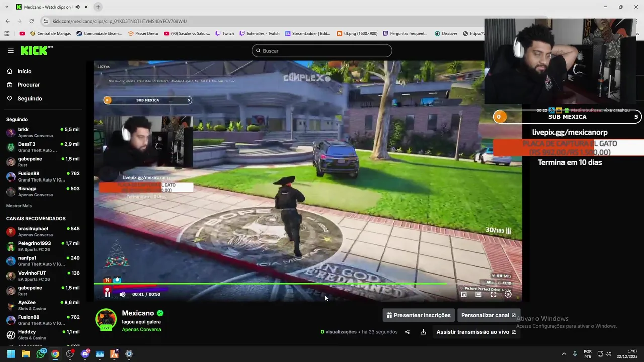The height and width of the screenshot is (362, 644).
Task: Open File Explorer from taskbar
Action: [x=26, y=354]
